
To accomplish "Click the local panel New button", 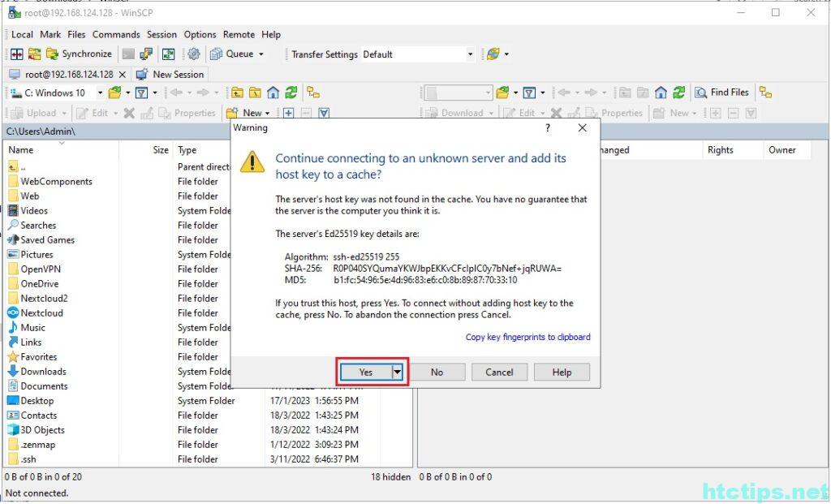I will pos(248,113).
